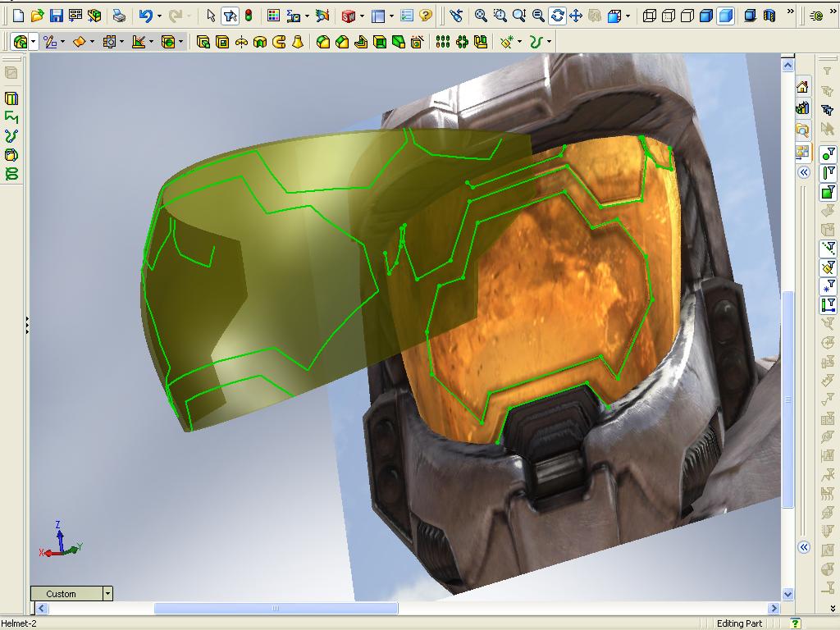Screen dimensions: 840x630
Task: Open the View Palette tab
Action: 802,152
